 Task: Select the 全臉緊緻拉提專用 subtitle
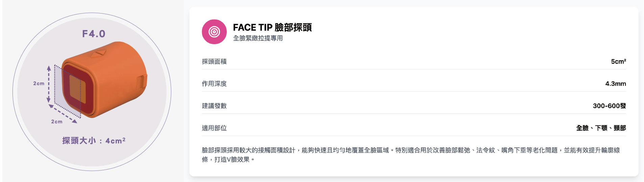click(x=258, y=38)
